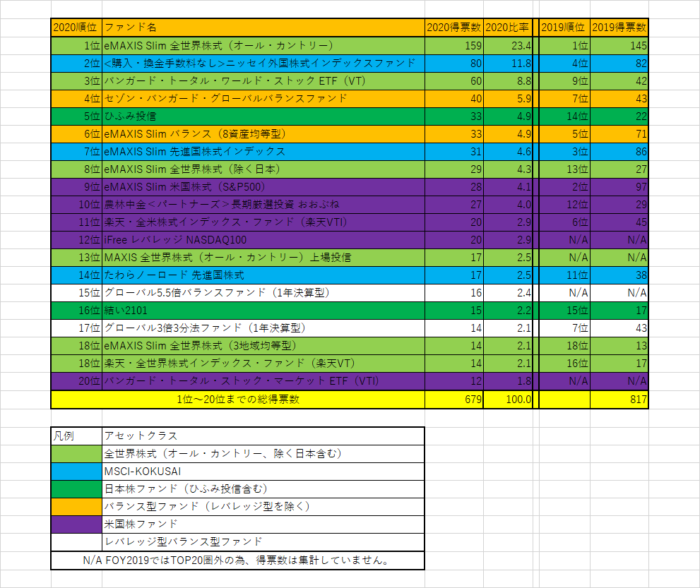The height and width of the screenshot is (588, 700).
Task: Select グローバル3倍3分法ファンド(1年決算型) cell
Action: [x=263, y=328]
